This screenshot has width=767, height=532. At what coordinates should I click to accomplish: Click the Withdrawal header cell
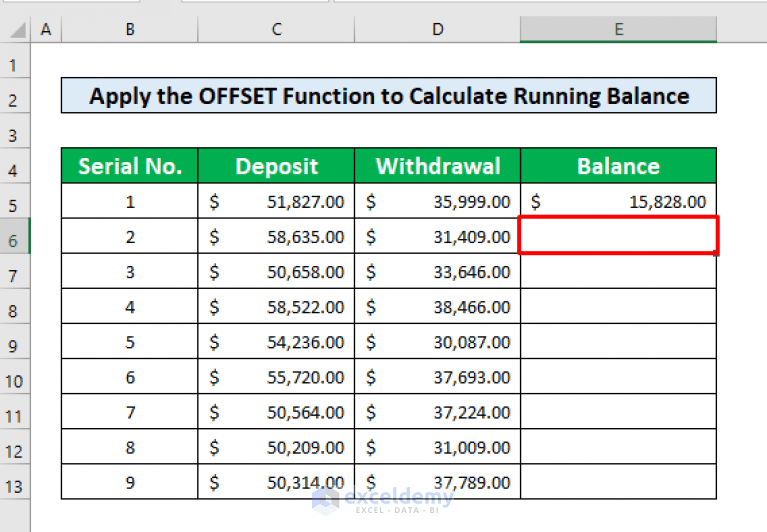tap(438, 166)
